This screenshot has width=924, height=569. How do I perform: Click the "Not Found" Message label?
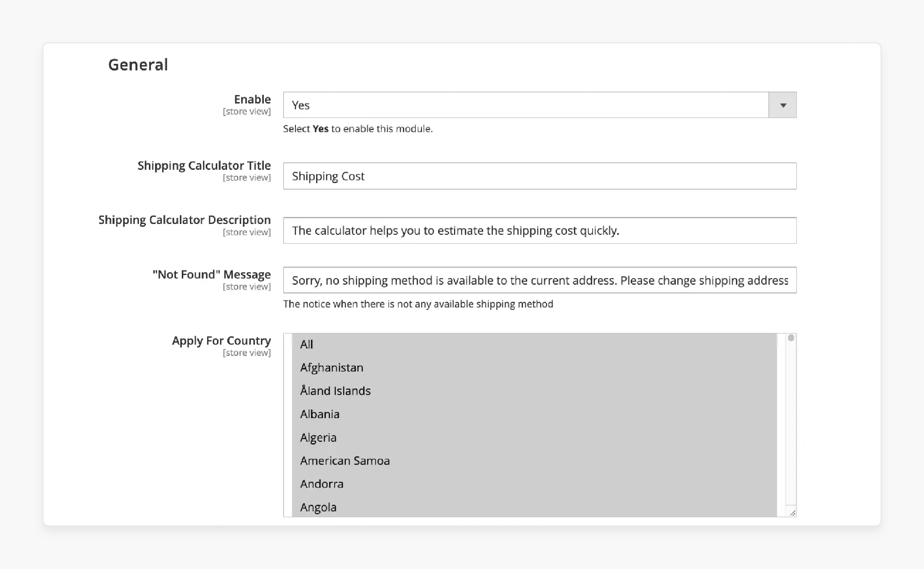click(212, 275)
